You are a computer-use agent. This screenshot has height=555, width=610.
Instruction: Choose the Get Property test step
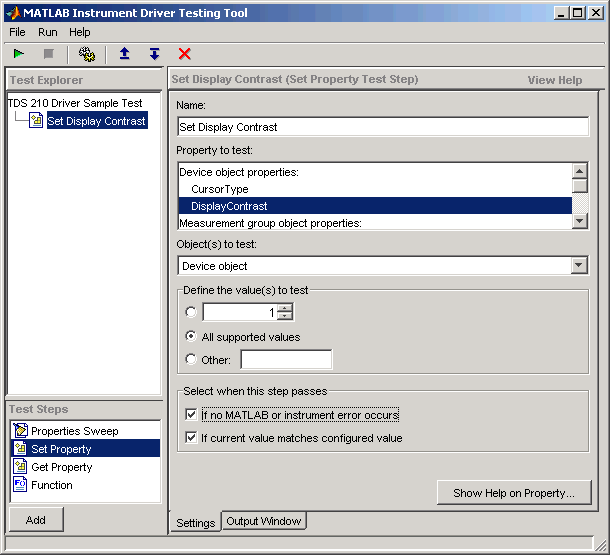(x=61, y=467)
